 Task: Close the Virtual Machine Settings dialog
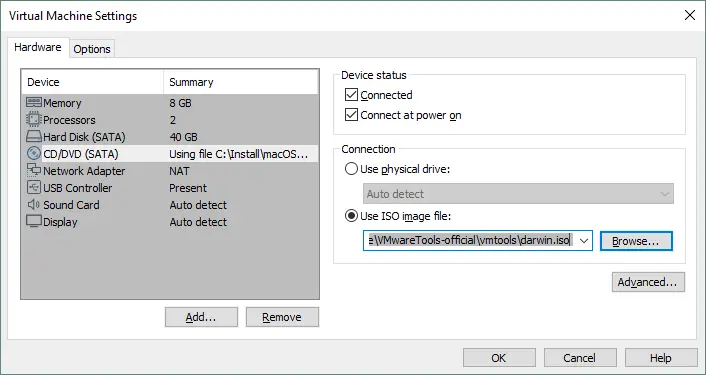click(x=689, y=16)
